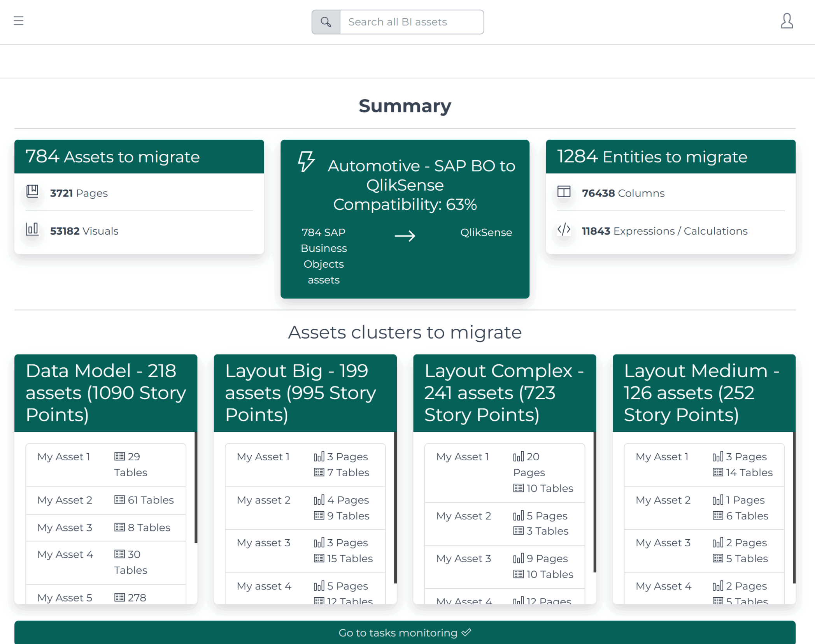Click the lightning bolt compatibility icon

coord(306,162)
